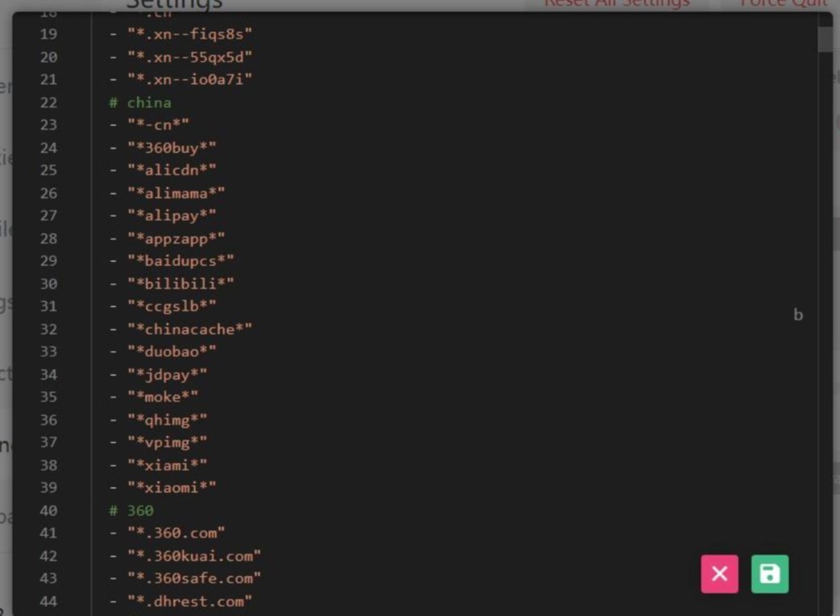Click the text "*duobao*"
Image resolution: width=840 pixels, height=616 pixels.
coord(172,352)
